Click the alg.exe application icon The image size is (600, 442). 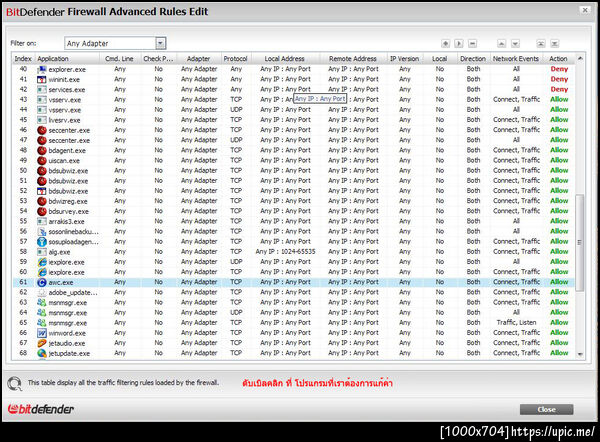click(42, 252)
